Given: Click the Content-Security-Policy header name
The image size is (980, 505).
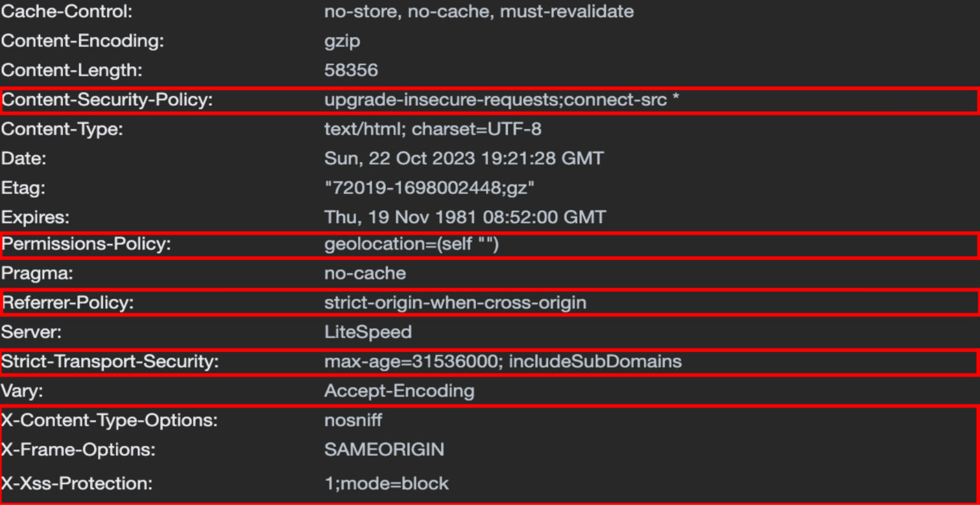Looking at the screenshot, I should pyautogui.click(x=107, y=100).
